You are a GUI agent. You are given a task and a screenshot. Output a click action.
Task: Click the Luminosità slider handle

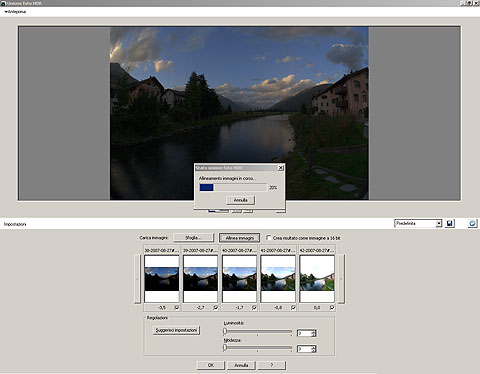tap(225, 331)
